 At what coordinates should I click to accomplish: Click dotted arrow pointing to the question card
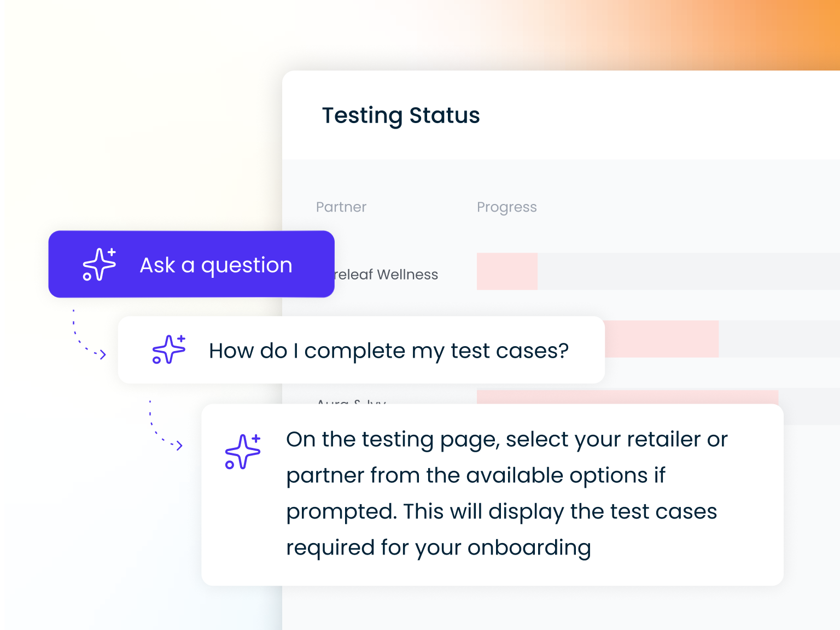[x=88, y=336]
